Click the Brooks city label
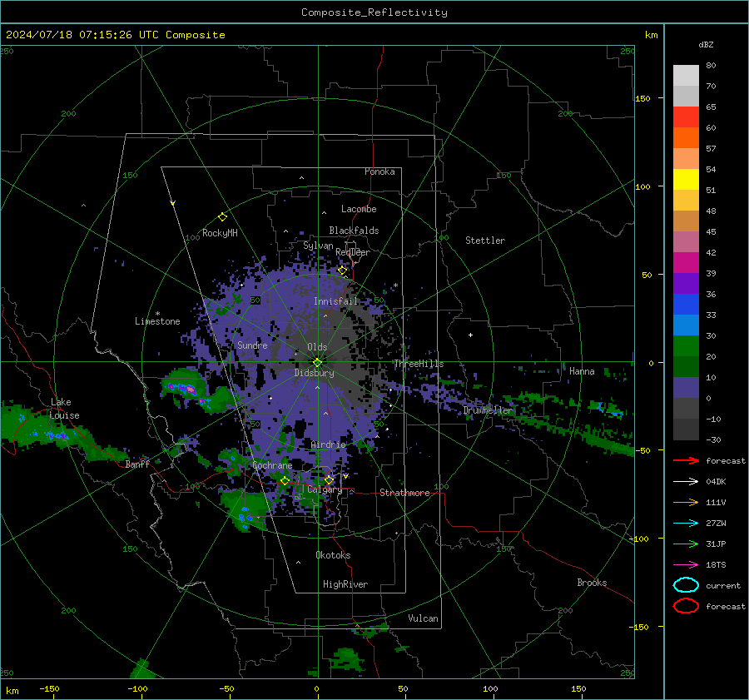This screenshot has height=700, width=749. pos(592,583)
